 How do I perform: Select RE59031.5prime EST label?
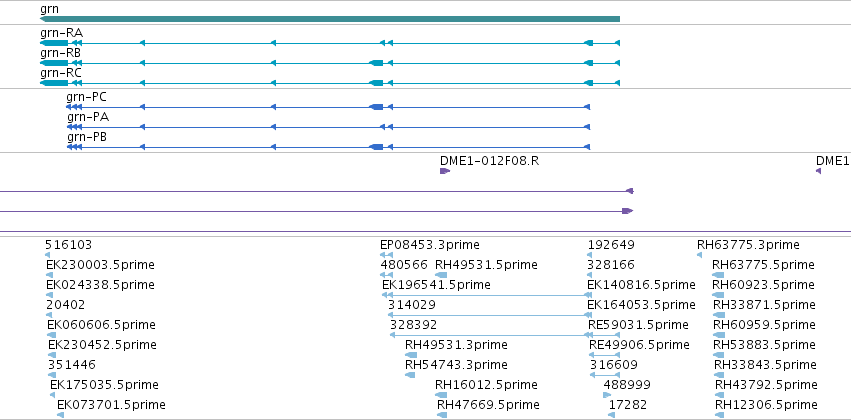coord(638,324)
